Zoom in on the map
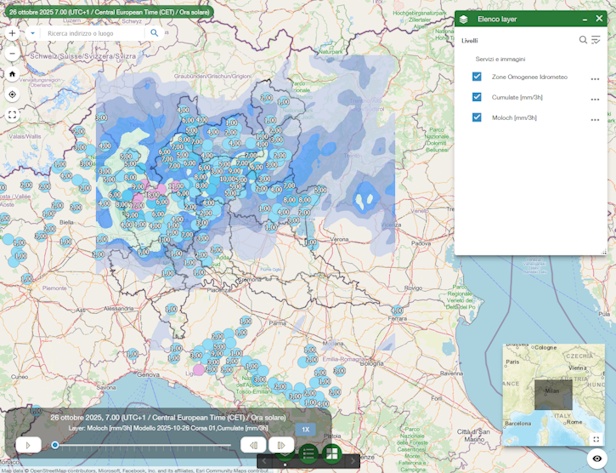This screenshot has width=616, height=473. pyautogui.click(x=12, y=33)
